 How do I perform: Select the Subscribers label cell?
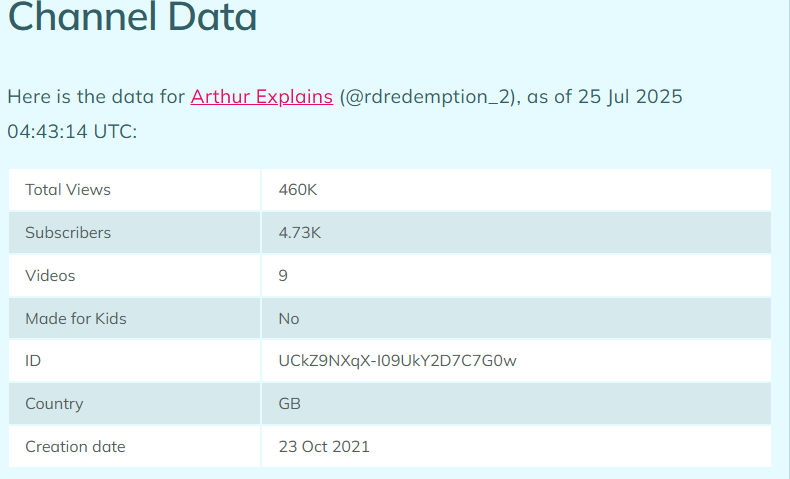coord(135,233)
